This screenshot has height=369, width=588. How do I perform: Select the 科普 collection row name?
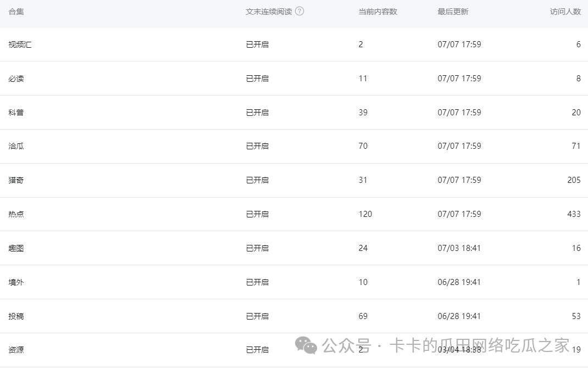click(16, 113)
